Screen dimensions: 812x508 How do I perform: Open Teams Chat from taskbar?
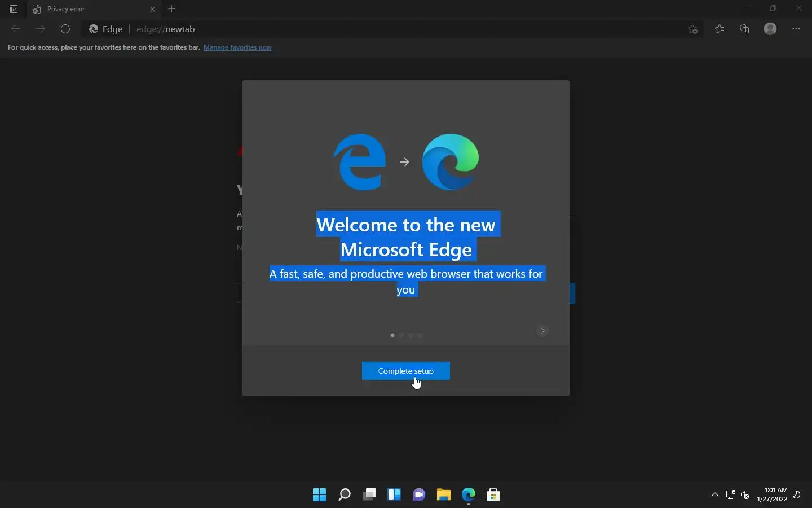pos(419,494)
